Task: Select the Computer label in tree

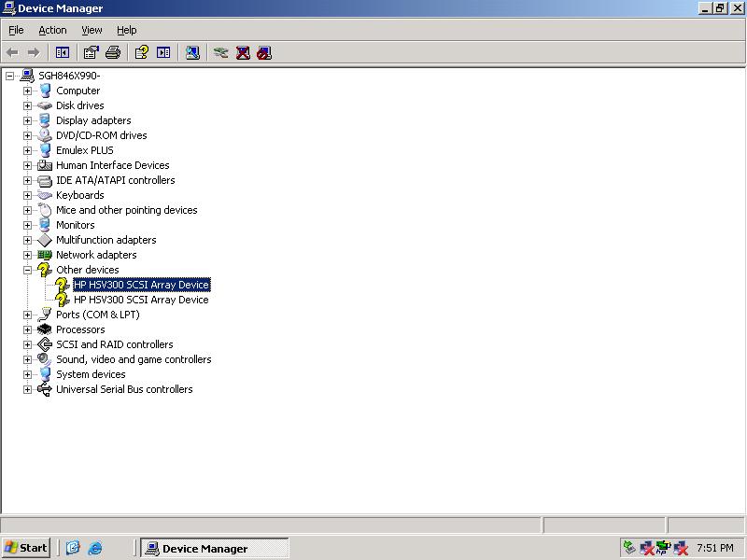Action: 78,91
